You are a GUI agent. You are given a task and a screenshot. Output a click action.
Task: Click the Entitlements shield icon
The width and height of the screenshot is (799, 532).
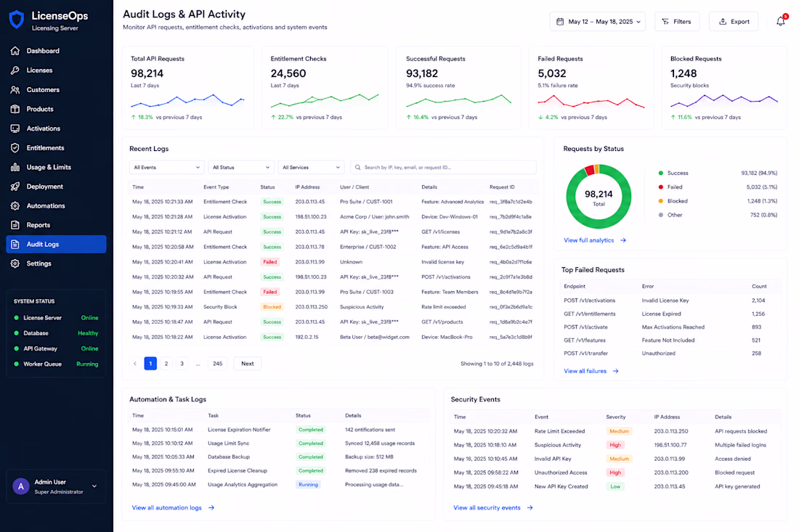point(15,147)
